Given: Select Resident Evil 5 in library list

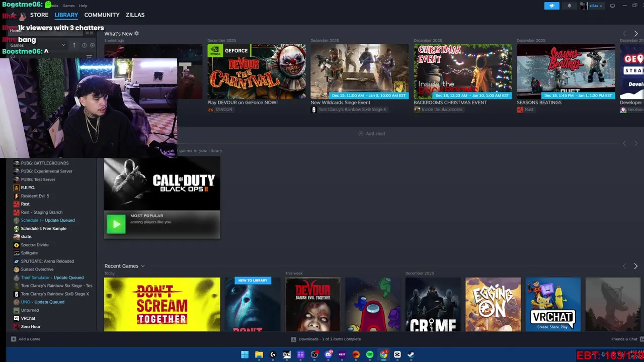Looking at the screenshot, I should pyautogui.click(x=35, y=196).
